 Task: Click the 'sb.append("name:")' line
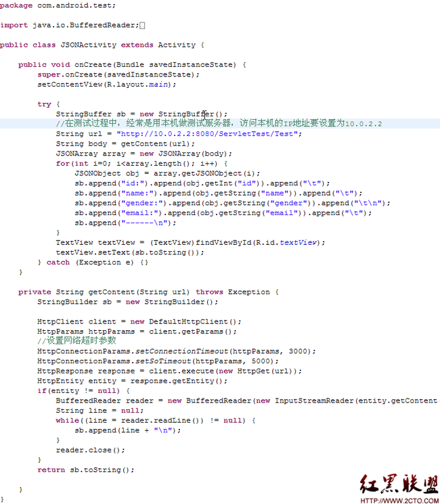[219, 193]
